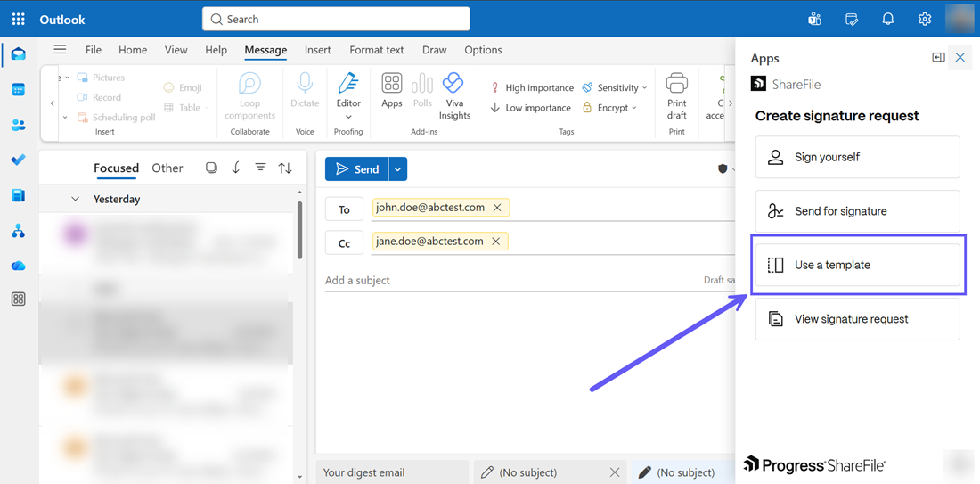
Task: Open the Send options dropdown arrow
Action: (398, 168)
